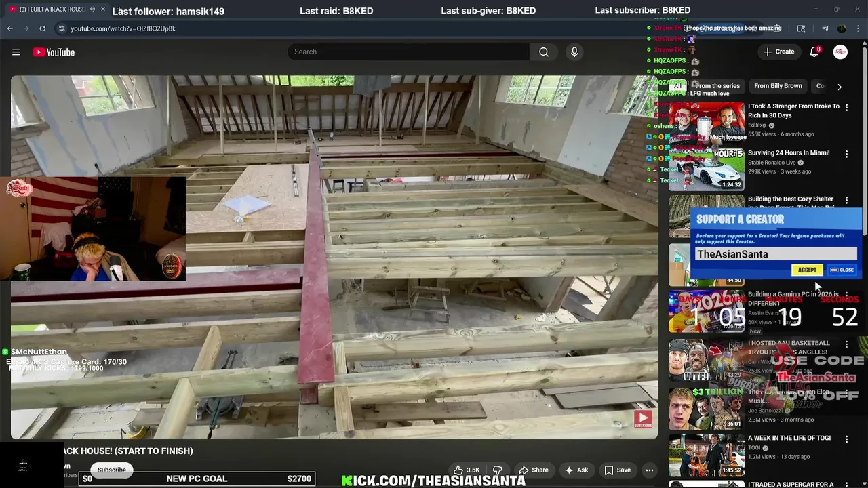Viewport: 868px width, 488px height.
Task: Click the search magnifier button
Action: tap(544, 52)
